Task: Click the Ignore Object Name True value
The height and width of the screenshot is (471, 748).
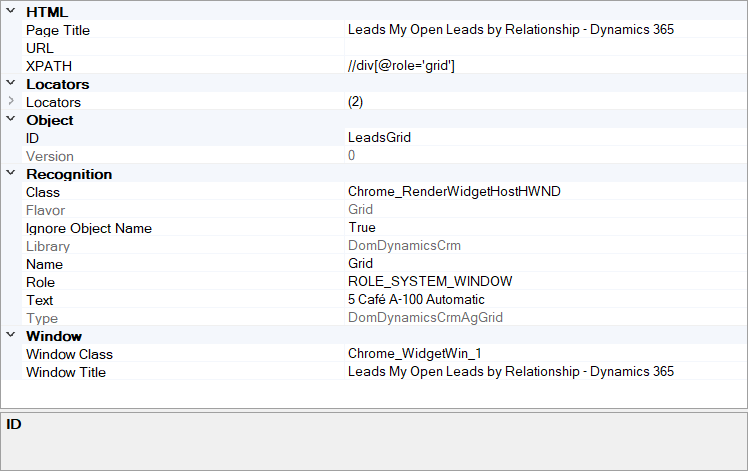Action: [x=362, y=228]
